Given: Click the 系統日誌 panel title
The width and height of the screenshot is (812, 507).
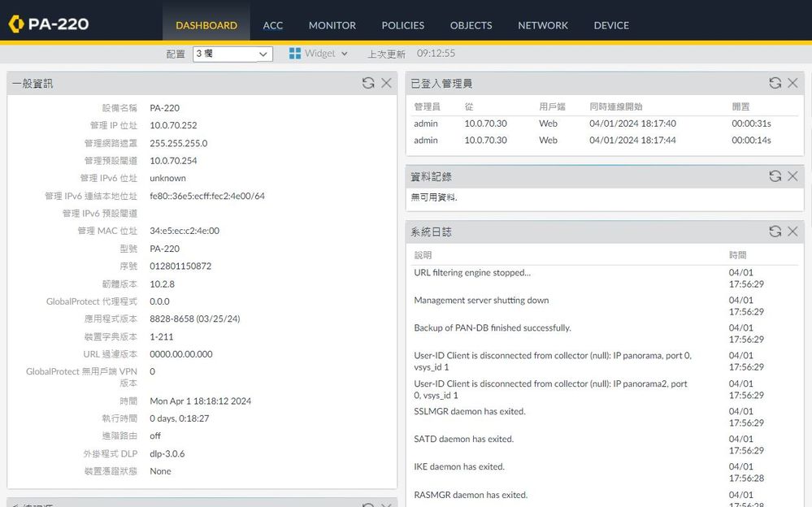Looking at the screenshot, I should 431,232.
